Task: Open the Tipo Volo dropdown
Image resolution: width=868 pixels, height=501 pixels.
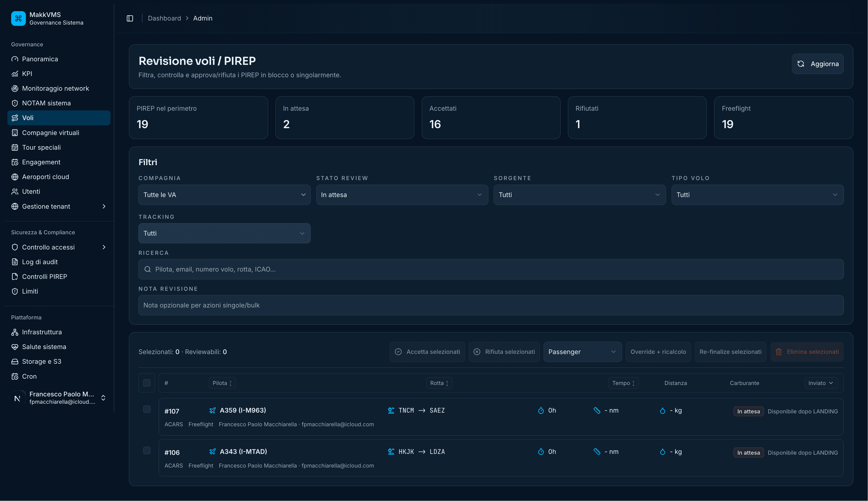Action: (757, 195)
